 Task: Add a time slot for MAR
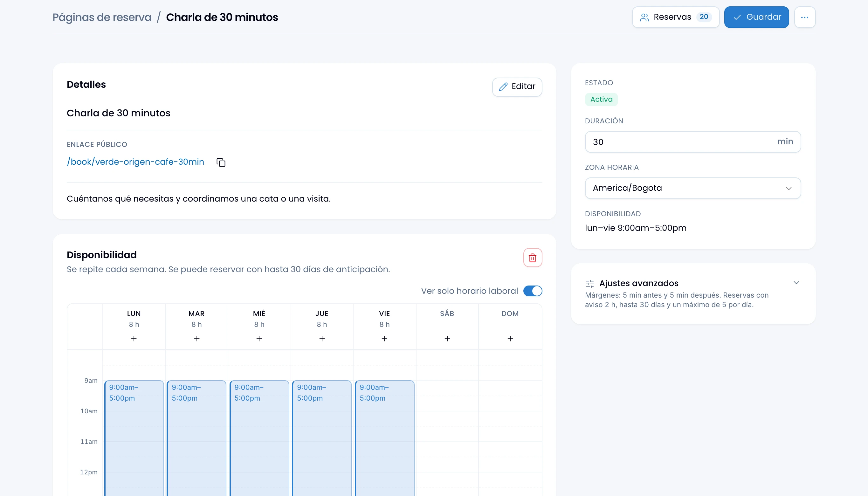196,339
